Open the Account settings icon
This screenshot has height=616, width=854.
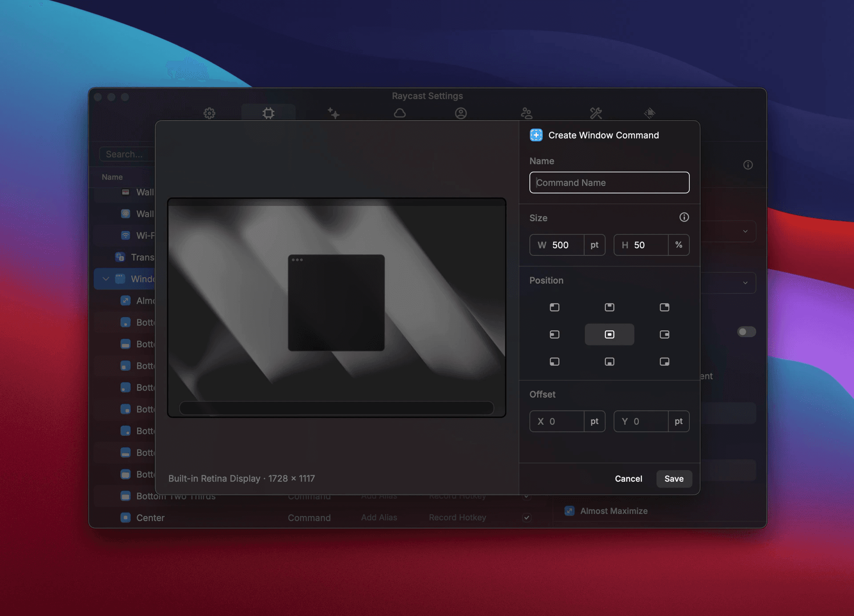461,113
